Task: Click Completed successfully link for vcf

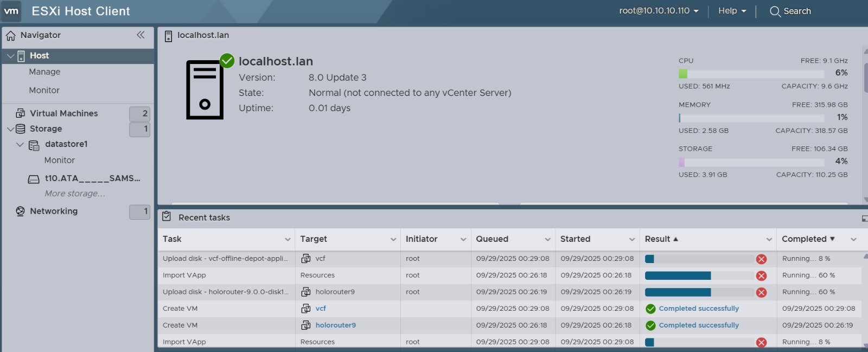Action: click(699, 309)
